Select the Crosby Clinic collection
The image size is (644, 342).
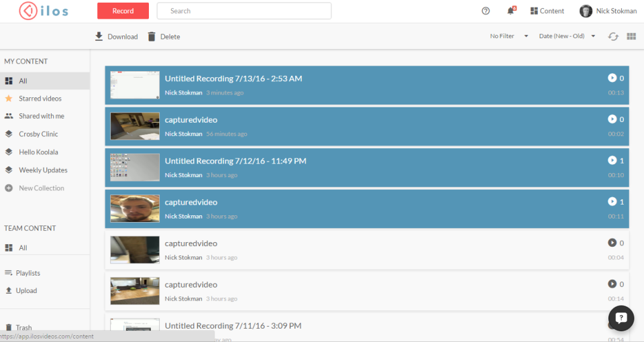[x=38, y=134]
